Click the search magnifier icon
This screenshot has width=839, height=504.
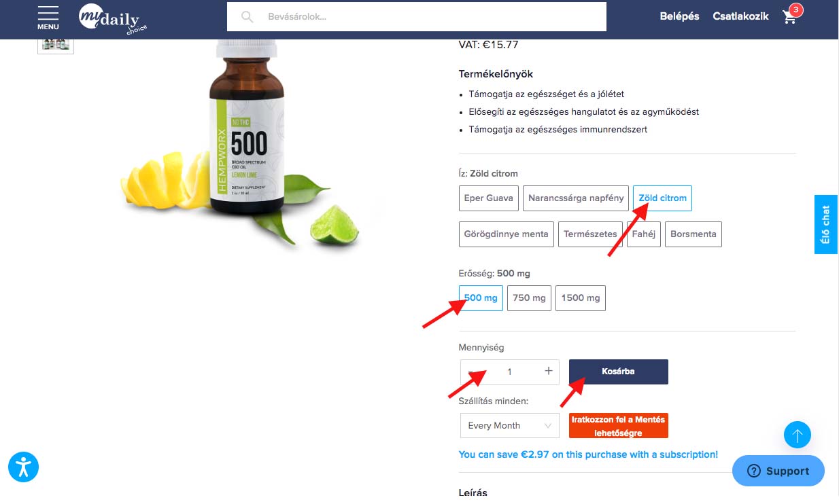click(247, 16)
